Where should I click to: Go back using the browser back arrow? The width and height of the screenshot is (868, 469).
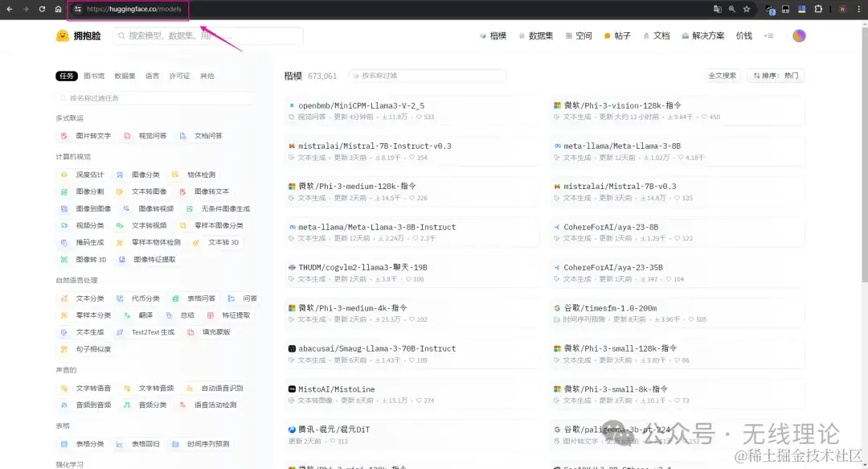click(x=10, y=9)
